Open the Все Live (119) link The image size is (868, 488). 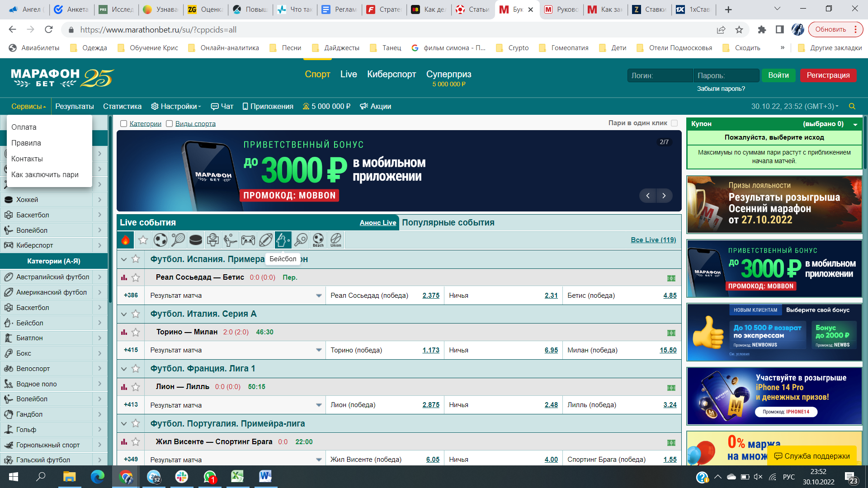pos(653,240)
